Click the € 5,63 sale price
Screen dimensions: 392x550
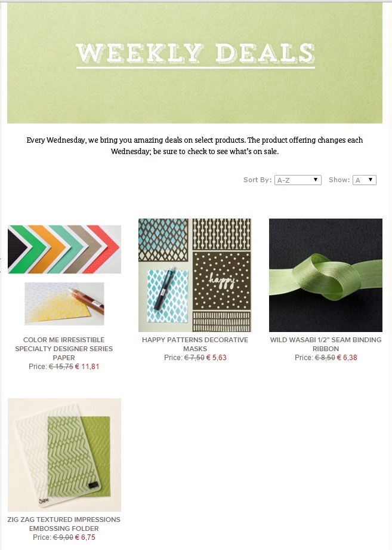coord(217,358)
